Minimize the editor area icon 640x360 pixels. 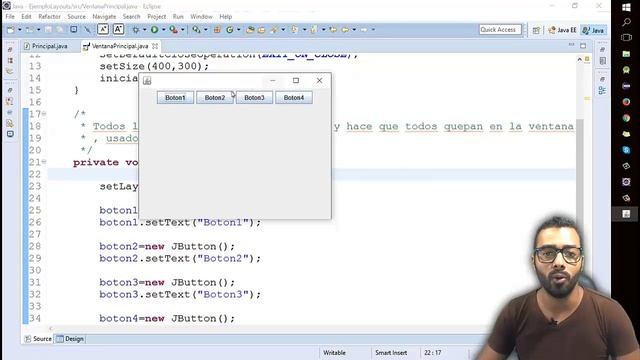[571, 44]
